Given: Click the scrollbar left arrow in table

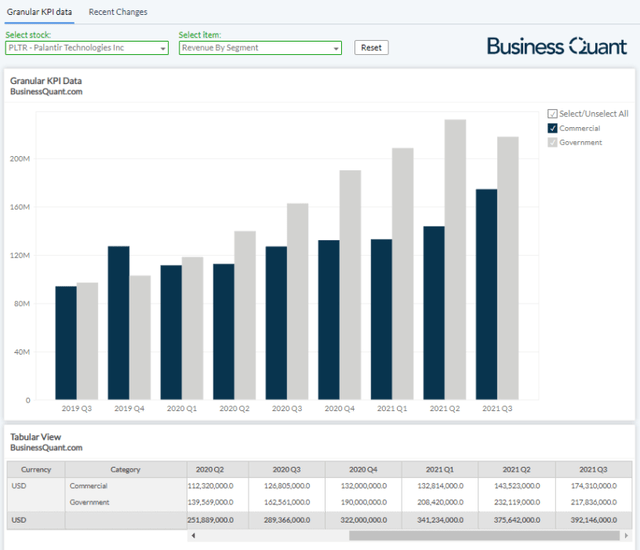Looking at the screenshot, I should pyautogui.click(x=192, y=536).
